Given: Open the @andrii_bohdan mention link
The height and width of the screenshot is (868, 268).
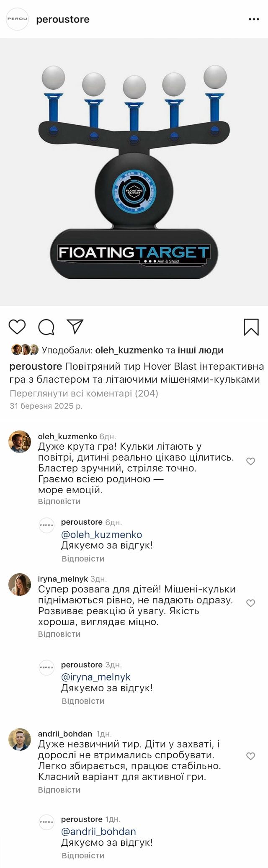Looking at the screenshot, I should [x=98, y=832].
